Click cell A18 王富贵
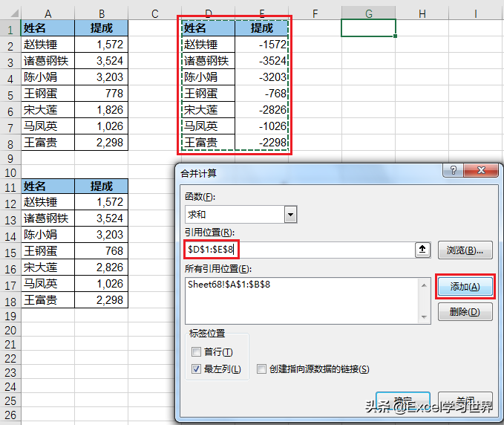Screen dimensions: 504x425 48,300
